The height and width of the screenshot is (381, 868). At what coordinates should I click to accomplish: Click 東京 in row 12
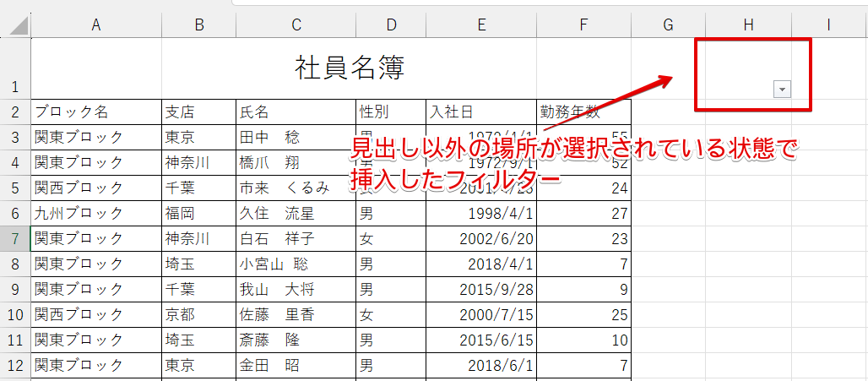(198, 366)
